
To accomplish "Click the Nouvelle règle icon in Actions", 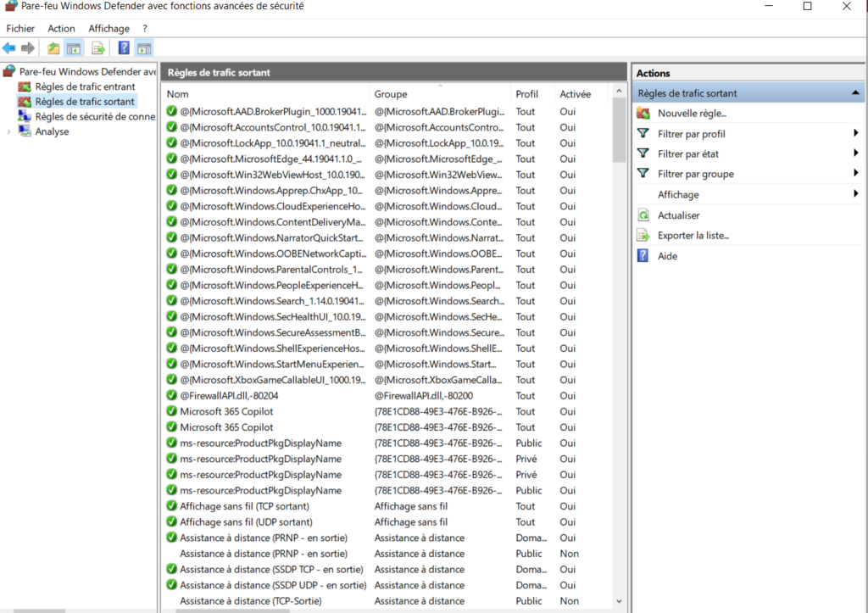I will tap(643, 114).
